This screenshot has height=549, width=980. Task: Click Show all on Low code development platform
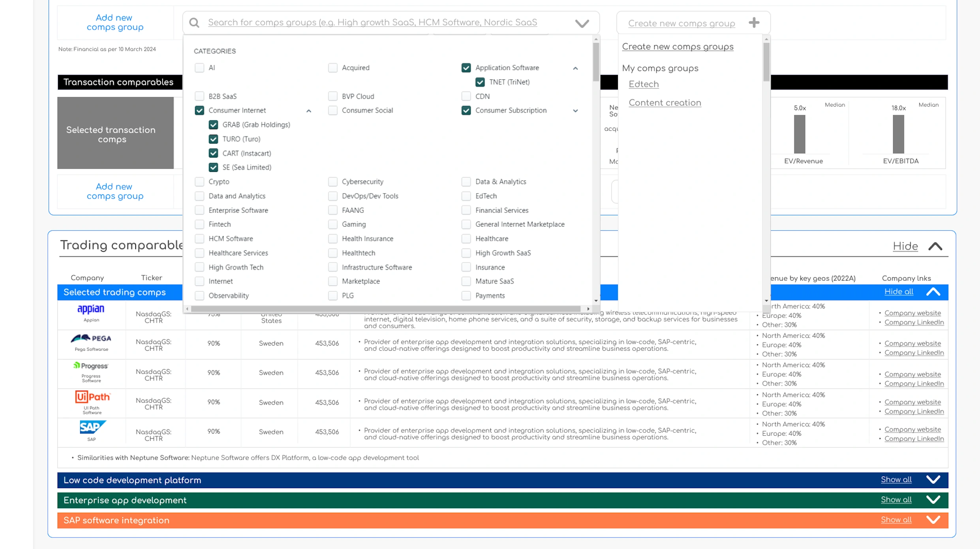(x=896, y=479)
